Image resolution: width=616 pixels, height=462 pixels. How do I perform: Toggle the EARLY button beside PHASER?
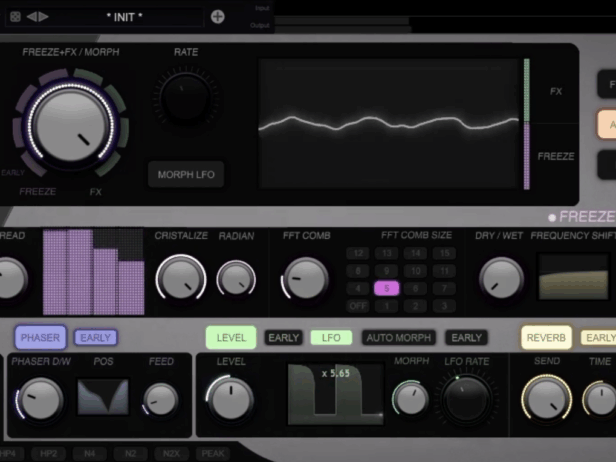tap(95, 337)
